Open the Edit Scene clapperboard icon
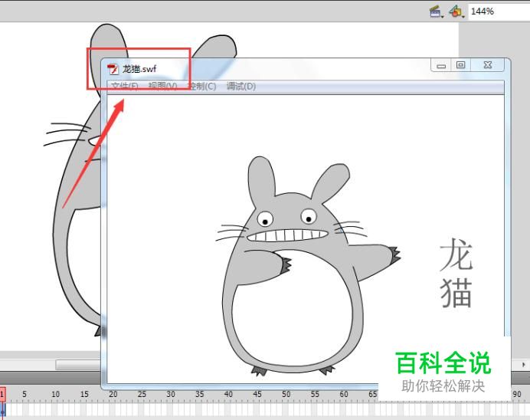Screen dimensions: 530x420 (x=437, y=11)
